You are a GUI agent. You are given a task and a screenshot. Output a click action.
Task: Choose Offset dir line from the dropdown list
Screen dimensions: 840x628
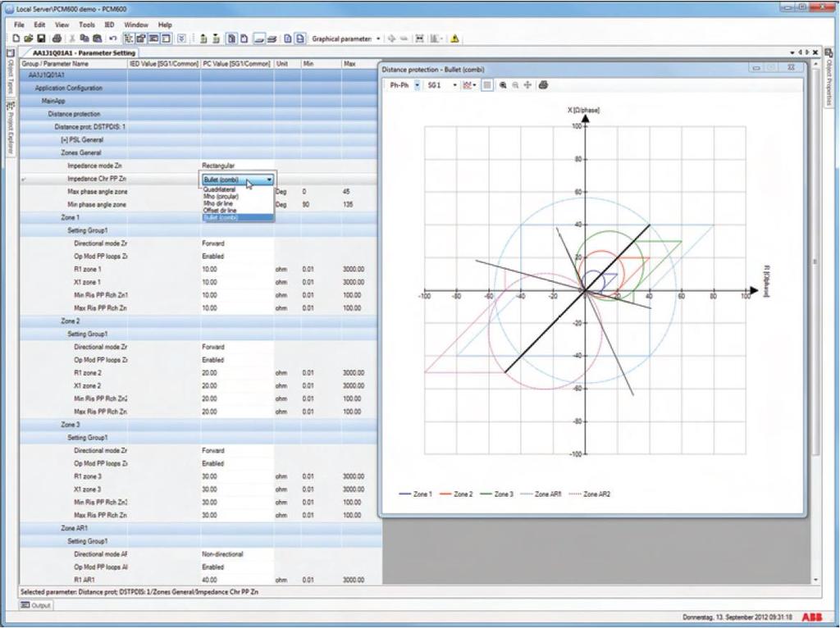click(238, 211)
